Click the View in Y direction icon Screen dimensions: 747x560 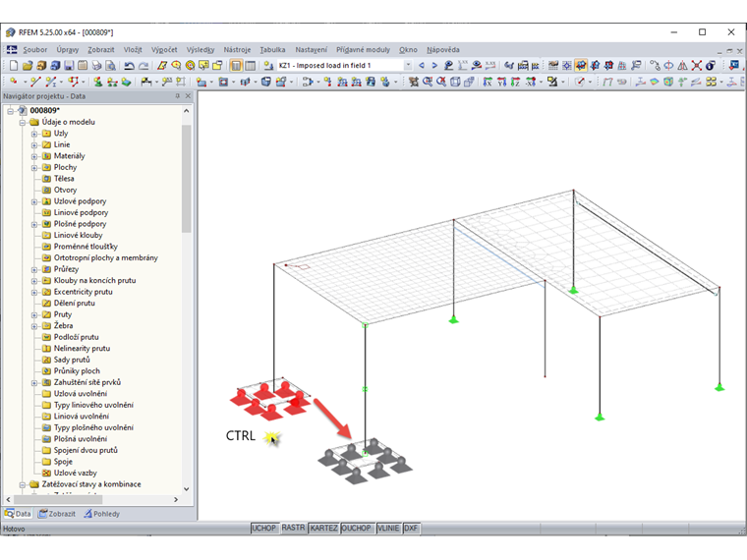point(501,82)
